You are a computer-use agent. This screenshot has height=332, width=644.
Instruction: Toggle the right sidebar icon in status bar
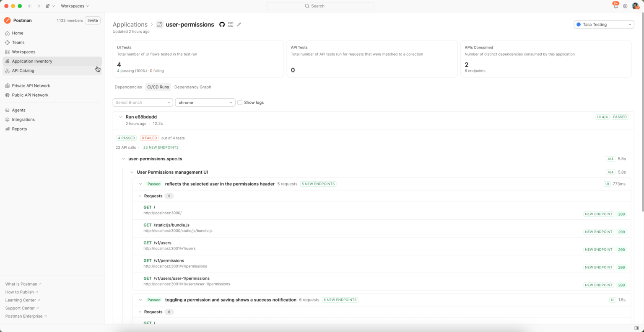click(636, 328)
